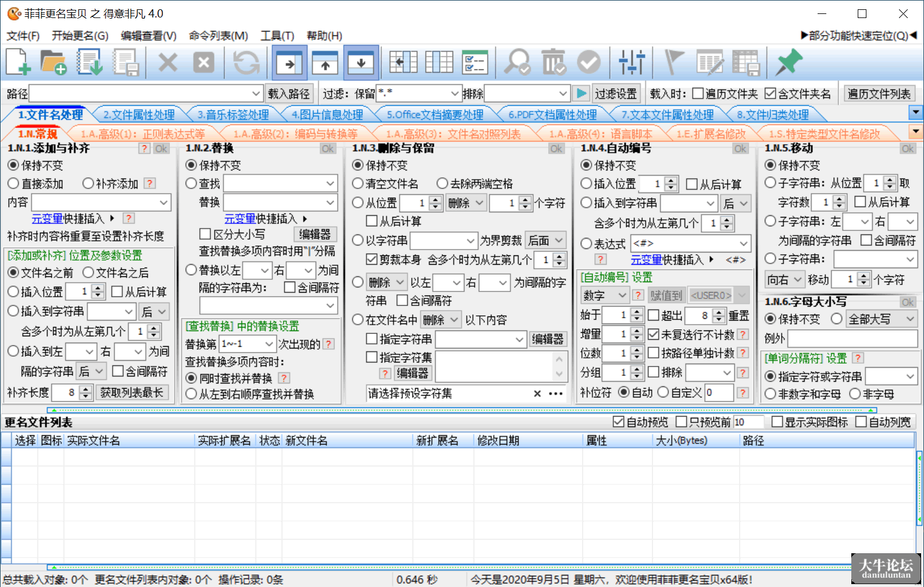Click the grey flag toolbar icon

point(674,62)
